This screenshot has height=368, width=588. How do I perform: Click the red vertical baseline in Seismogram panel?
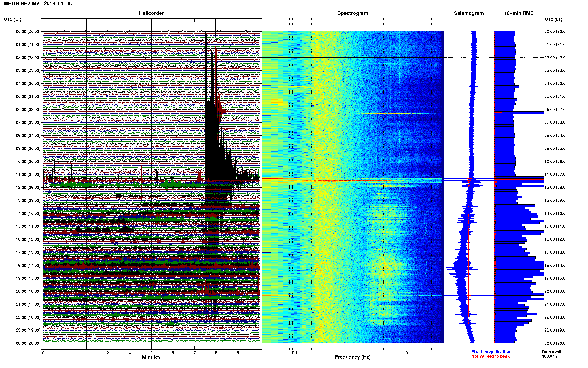[469, 187]
